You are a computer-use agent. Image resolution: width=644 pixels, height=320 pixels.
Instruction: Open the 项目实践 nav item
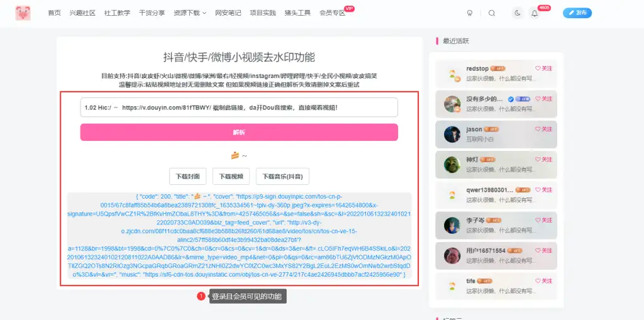(x=263, y=13)
